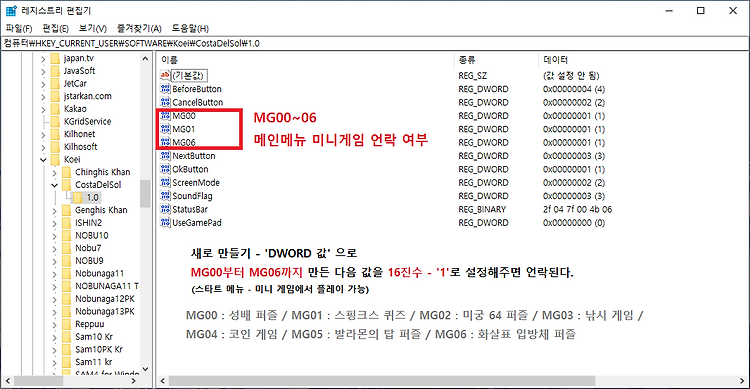
Task: Click the folder icon of CostaDelSol
Action: pyautogui.click(x=66, y=185)
